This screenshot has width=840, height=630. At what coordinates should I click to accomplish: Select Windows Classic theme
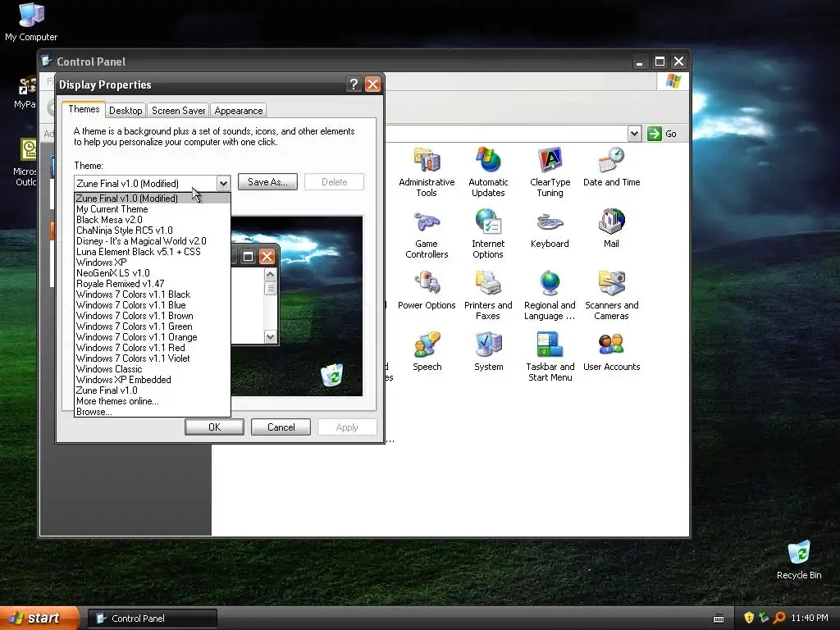click(x=153, y=369)
